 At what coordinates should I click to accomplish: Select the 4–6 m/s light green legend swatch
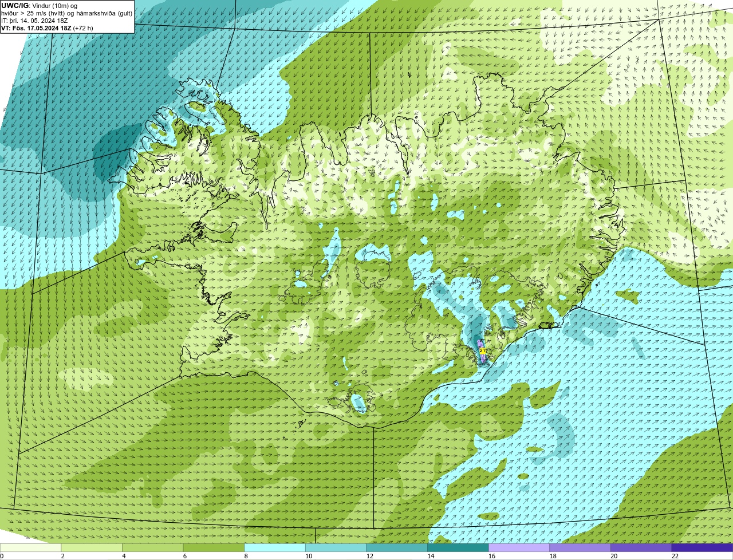[x=153, y=547]
